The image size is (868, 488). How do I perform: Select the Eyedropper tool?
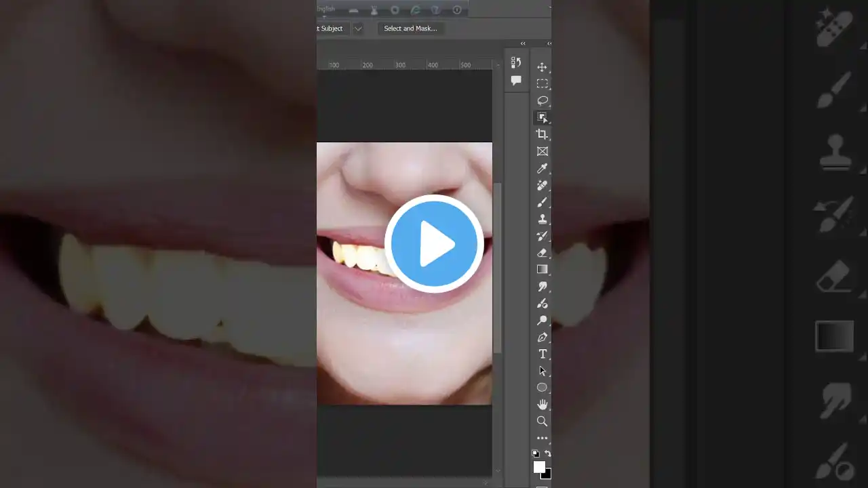click(x=542, y=169)
